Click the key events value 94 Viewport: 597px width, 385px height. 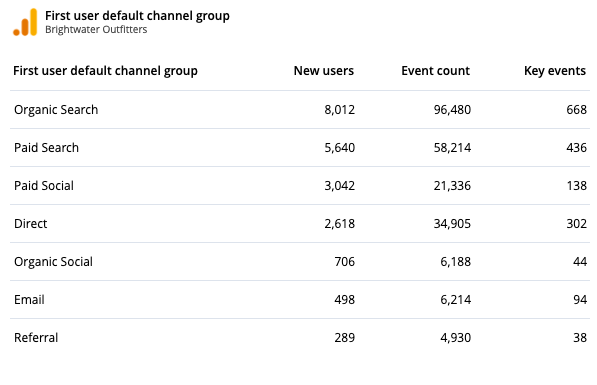[x=580, y=300]
